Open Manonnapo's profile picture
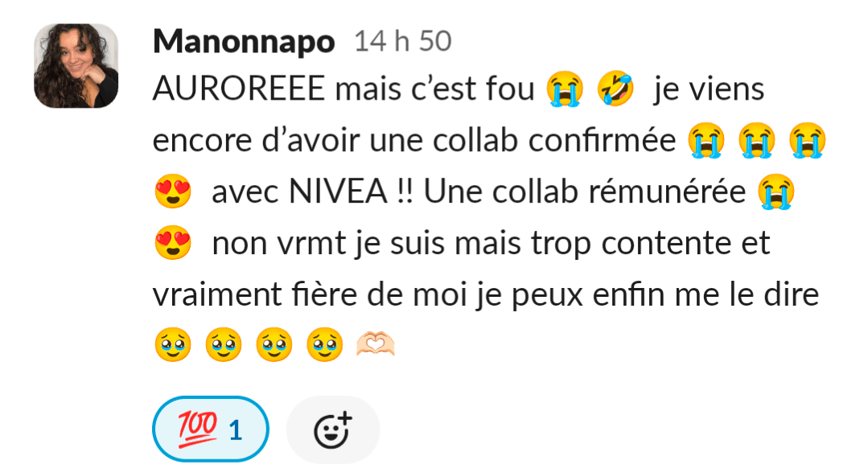 tap(76, 65)
